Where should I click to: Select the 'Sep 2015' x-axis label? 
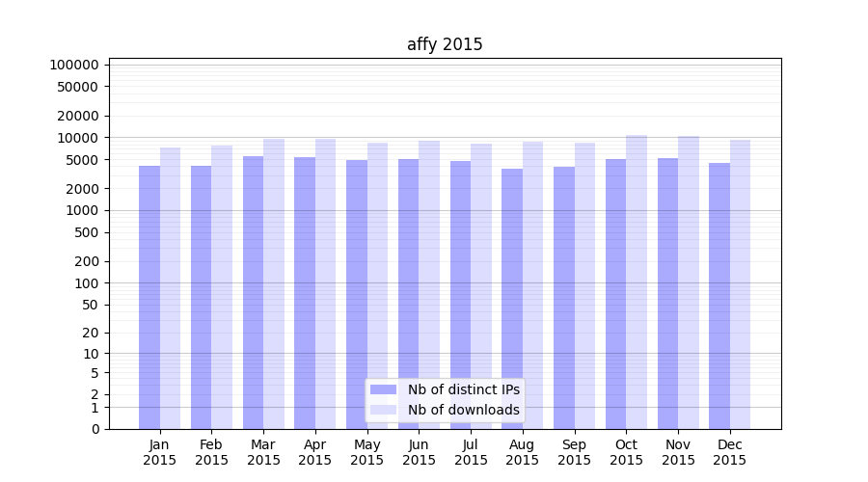click(574, 452)
